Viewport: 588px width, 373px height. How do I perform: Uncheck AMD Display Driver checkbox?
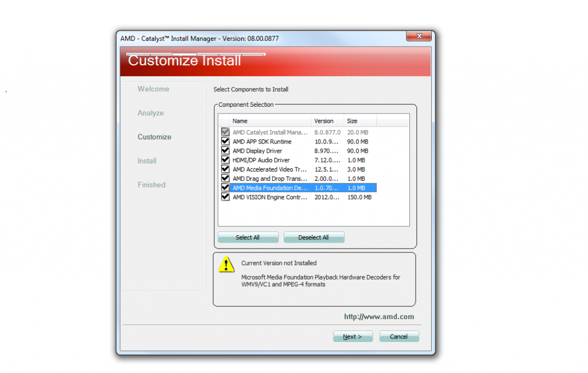225,151
